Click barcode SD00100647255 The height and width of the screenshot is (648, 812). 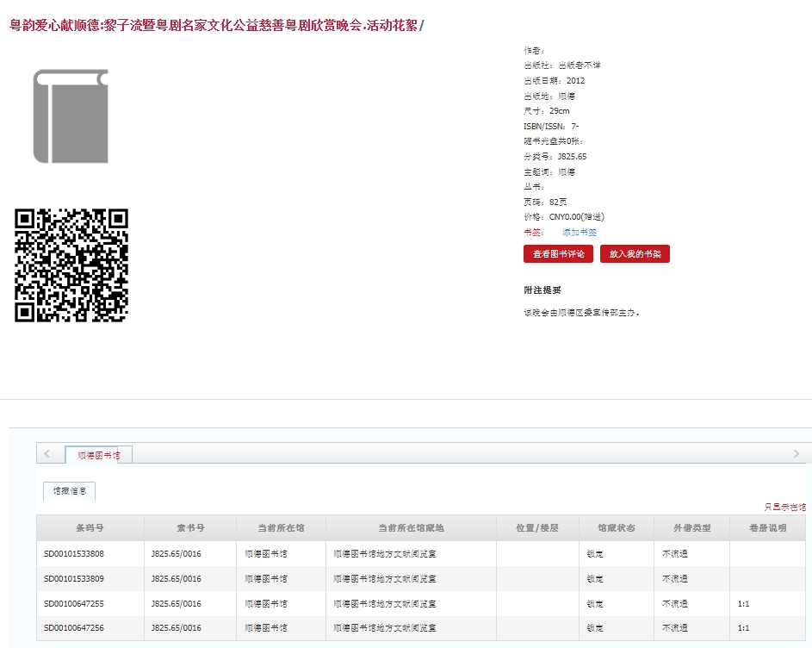(74, 603)
